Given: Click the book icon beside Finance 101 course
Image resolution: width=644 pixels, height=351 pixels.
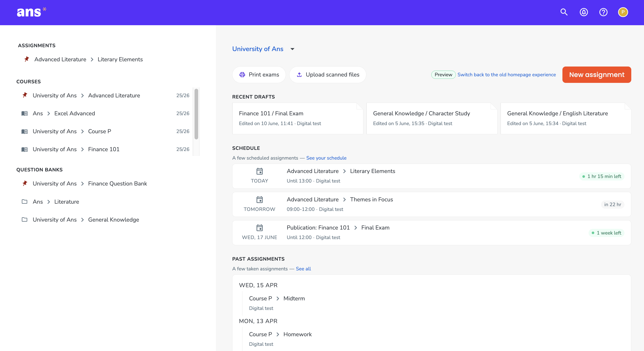Looking at the screenshot, I should click(25, 149).
